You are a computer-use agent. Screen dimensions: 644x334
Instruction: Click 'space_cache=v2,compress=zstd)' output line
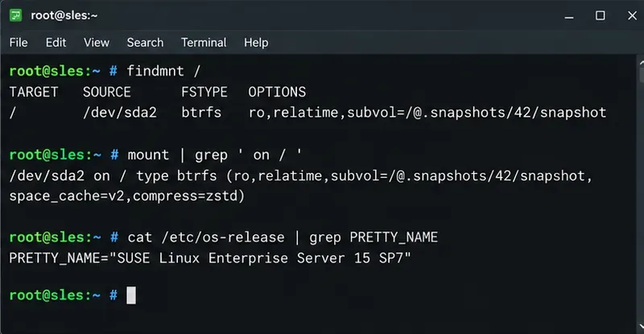127,196
